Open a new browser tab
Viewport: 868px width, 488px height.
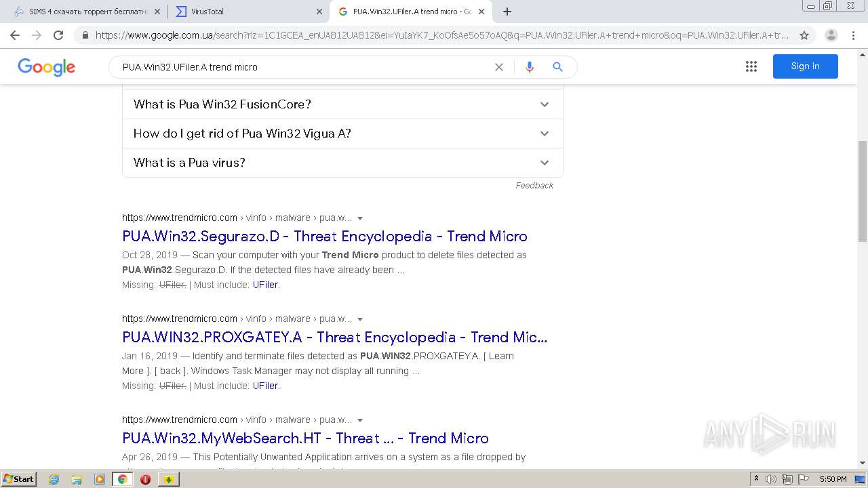[x=507, y=12]
